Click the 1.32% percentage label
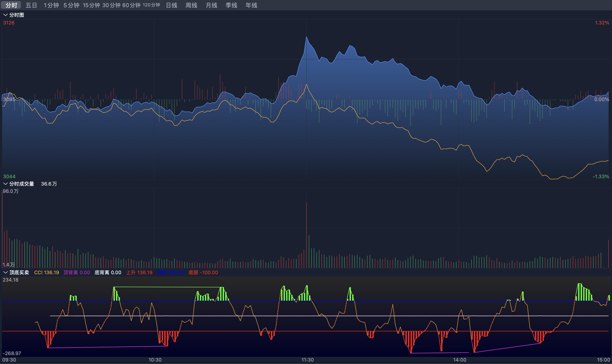Screen dimensions: 612x364 (x=602, y=23)
